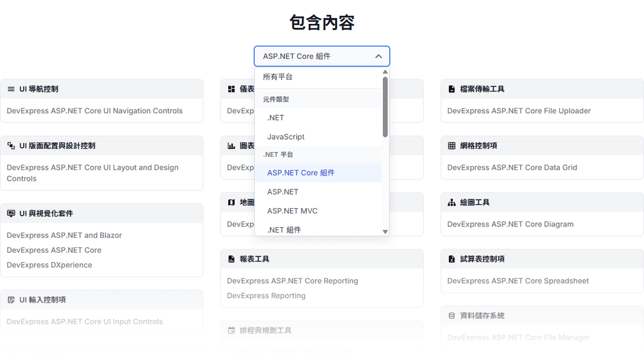Click the 試算表控制項 spreadsheet icon
The width and height of the screenshot is (644, 356).
(452, 259)
